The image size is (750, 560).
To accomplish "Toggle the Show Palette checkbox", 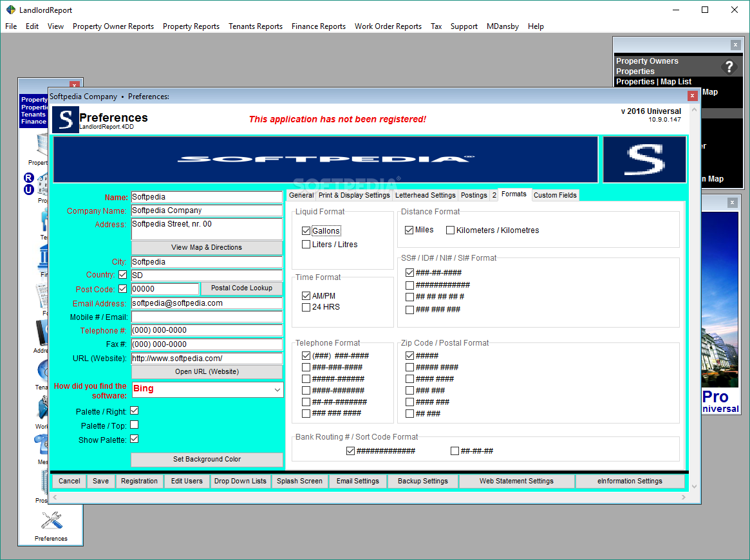I will [135, 439].
